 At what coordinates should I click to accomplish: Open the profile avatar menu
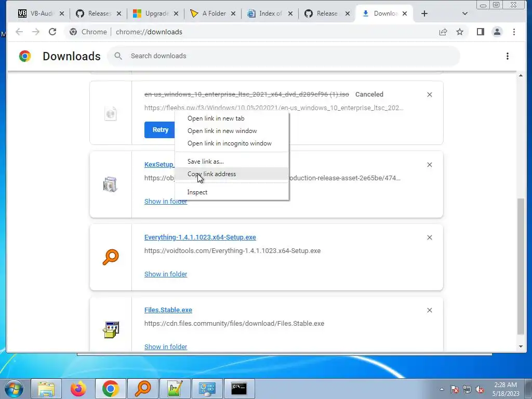497,32
